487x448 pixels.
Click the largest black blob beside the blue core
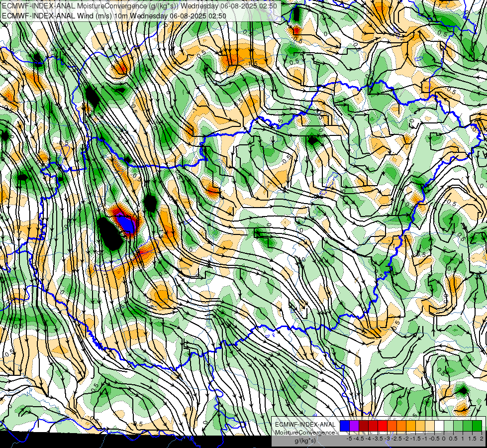tap(110, 233)
